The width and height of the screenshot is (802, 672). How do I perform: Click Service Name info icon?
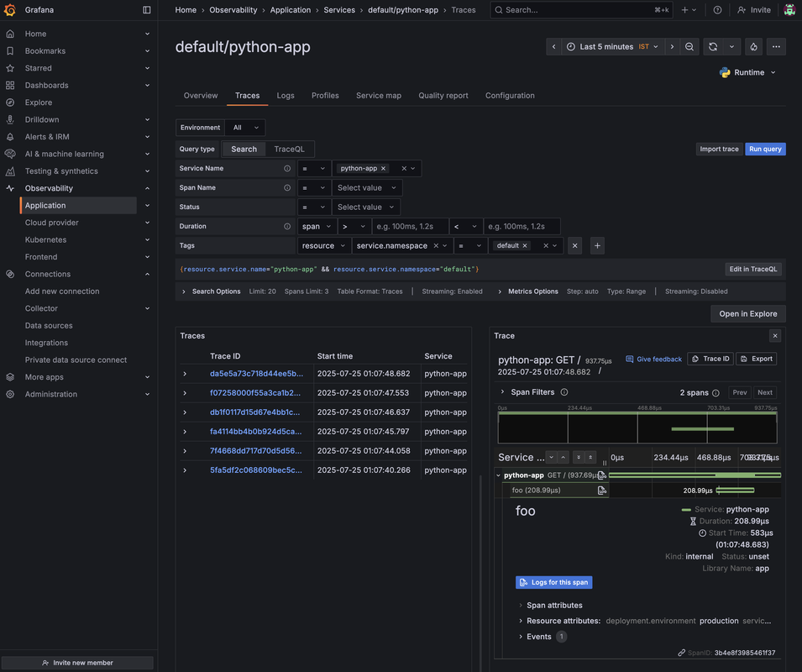click(287, 168)
